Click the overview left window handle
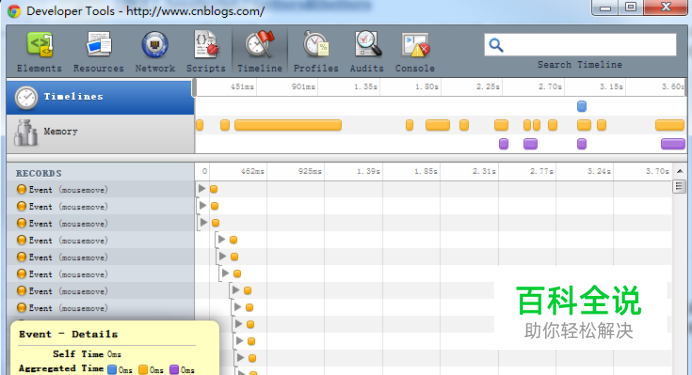692x375 pixels. 194,88
